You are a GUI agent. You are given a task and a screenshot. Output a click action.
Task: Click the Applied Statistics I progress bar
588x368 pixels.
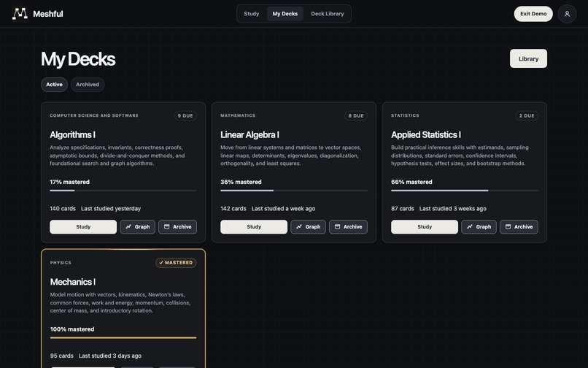coord(464,191)
